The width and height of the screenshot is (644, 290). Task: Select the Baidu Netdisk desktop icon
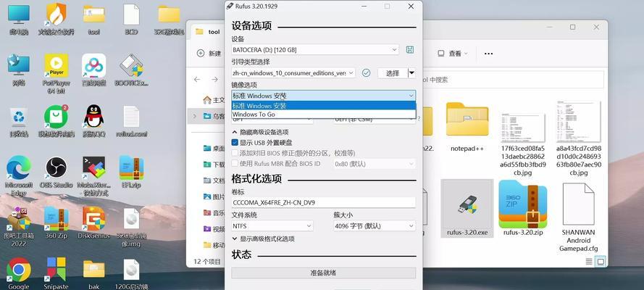click(93, 70)
